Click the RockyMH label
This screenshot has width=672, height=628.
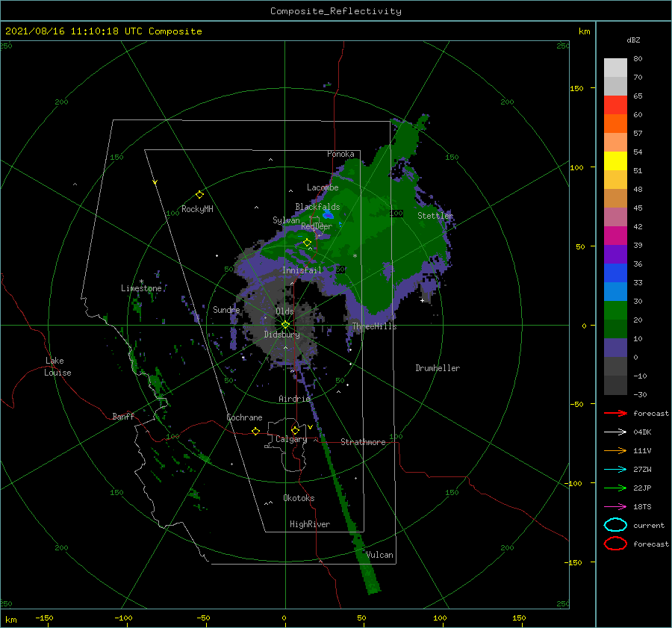(x=197, y=209)
